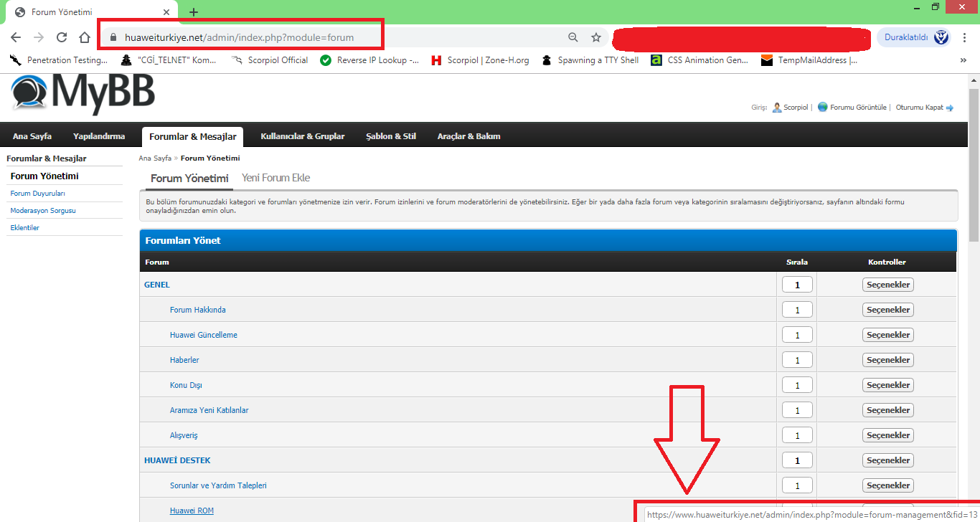The image size is (980, 522).
Task: Open the Reverse IP Lookup bookmark
Action: coord(369,60)
